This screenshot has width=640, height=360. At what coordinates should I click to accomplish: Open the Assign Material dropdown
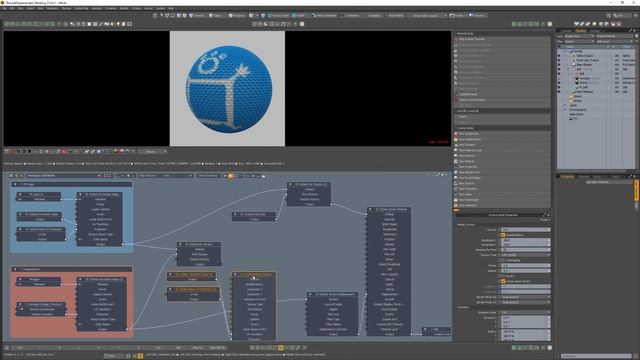pos(615,36)
